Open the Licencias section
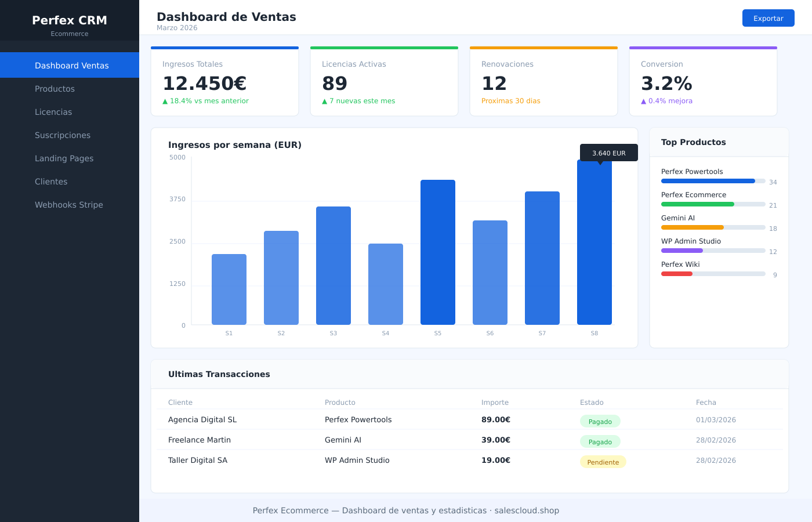 pyautogui.click(x=53, y=112)
